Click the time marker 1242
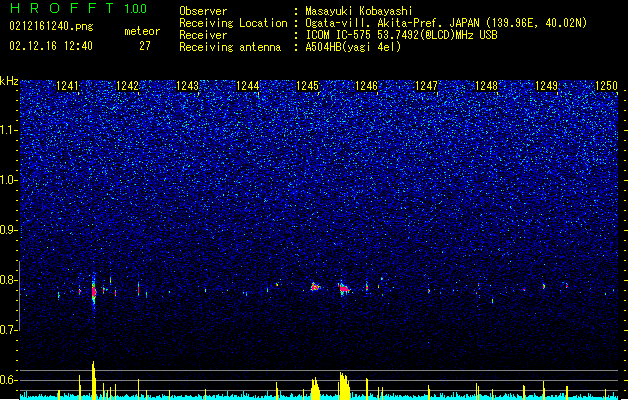 coord(127,86)
